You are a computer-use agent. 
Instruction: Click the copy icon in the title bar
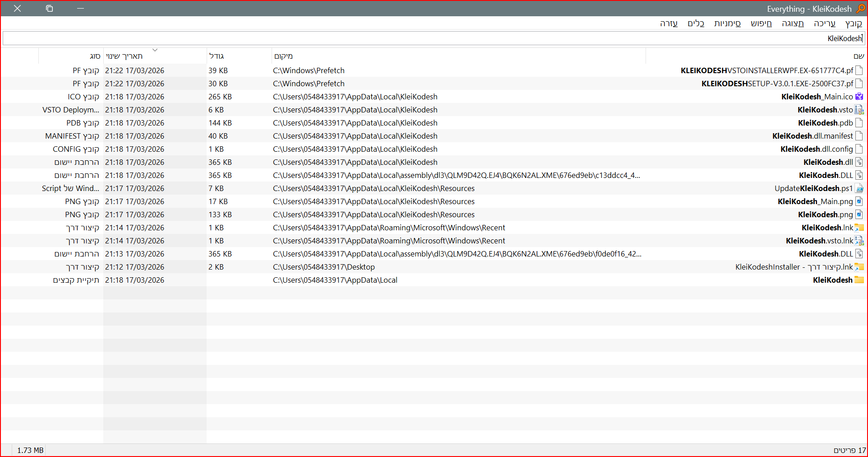50,9
